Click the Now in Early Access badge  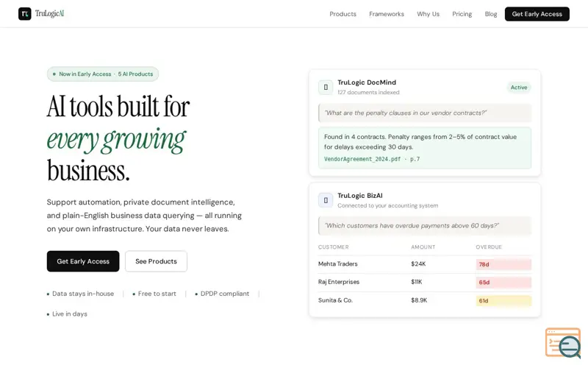click(x=103, y=74)
